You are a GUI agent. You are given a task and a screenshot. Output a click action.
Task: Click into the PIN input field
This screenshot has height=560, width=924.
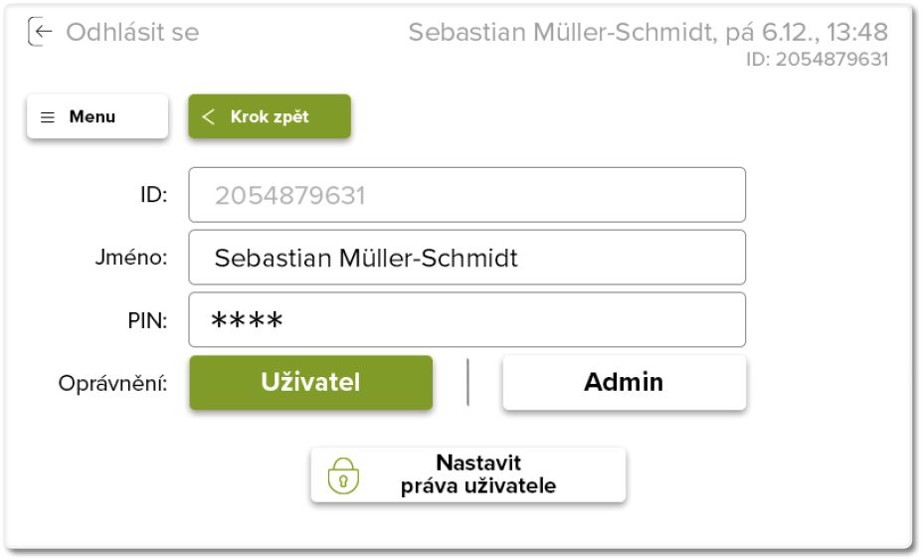[466, 319]
